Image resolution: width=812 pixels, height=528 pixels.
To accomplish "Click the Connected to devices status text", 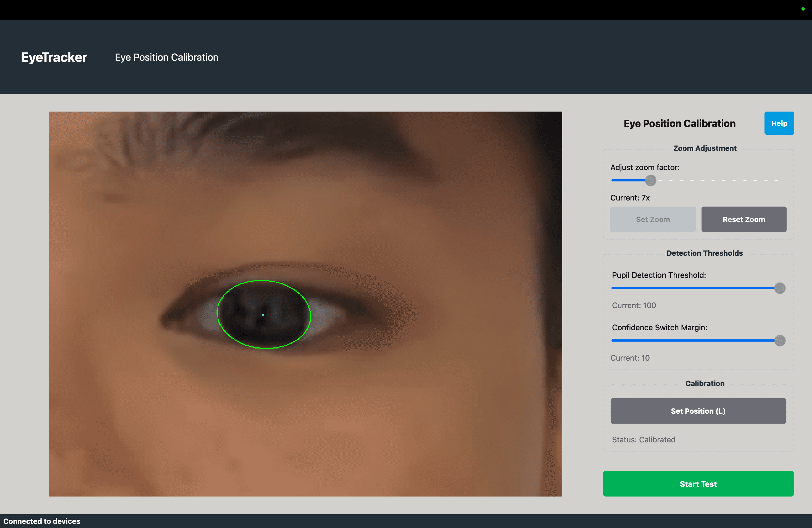I will (x=42, y=521).
